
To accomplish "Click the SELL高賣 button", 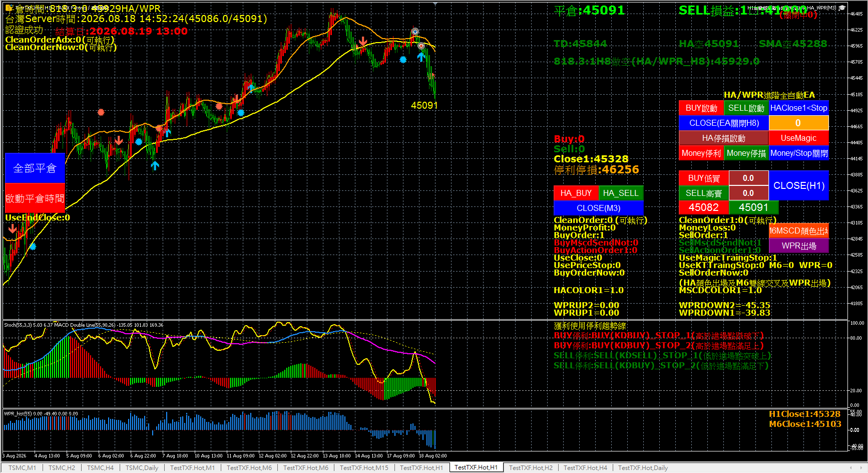I will (704, 193).
